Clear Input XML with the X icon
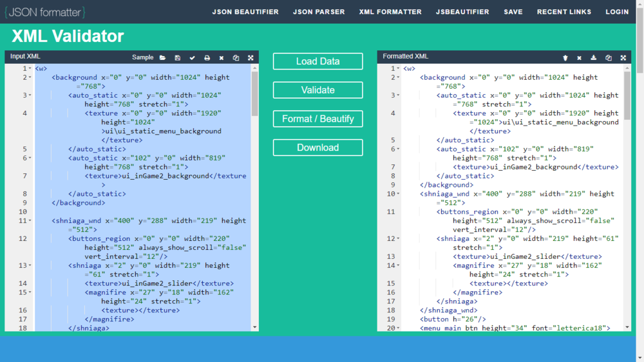The height and width of the screenshot is (362, 644). coord(222,58)
